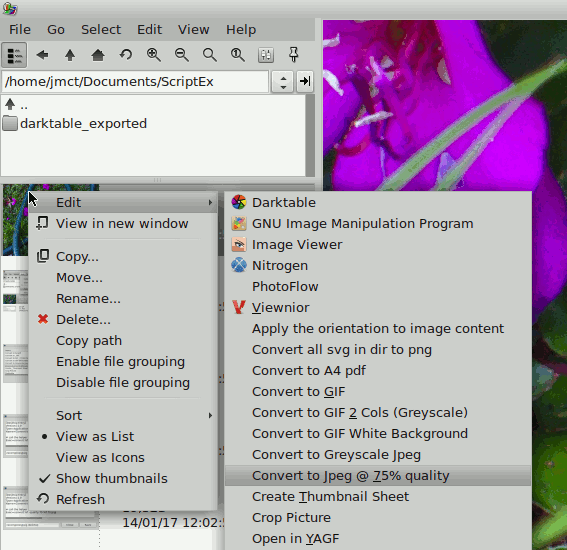Expand the Edit submenu in context menu
Image resolution: width=567 pixels, height=550 pixels.
click(x=123, y=202)
